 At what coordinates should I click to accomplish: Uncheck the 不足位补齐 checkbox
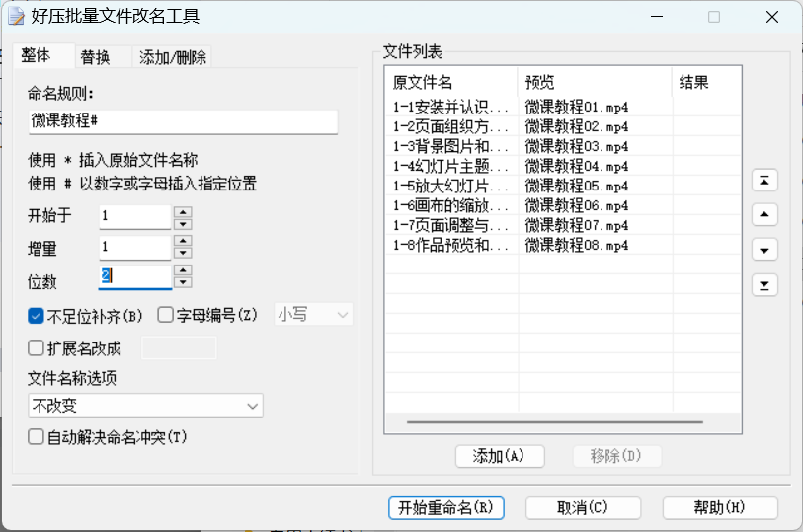coord(37,316)
